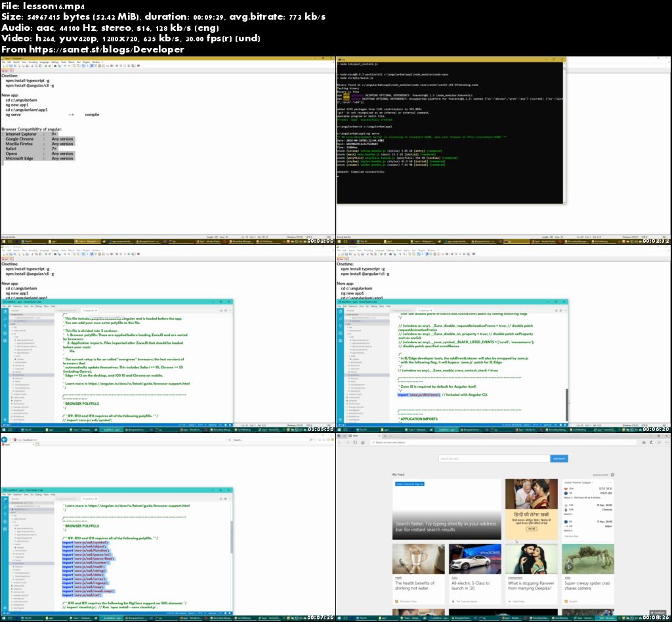Click angular.io browser-support link in 00:05:56 frame
Image resolution: width=672 pixels, height=622 pixels.
[139, 384]
